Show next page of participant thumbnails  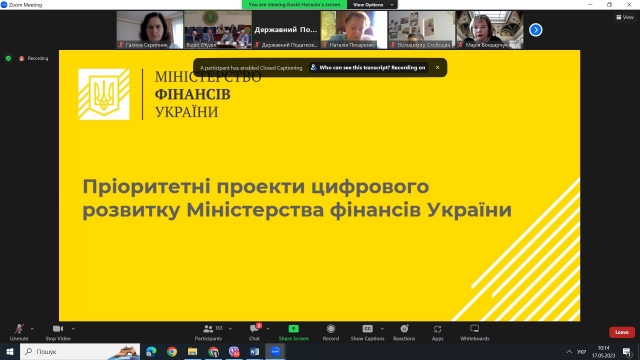[536, 30]
